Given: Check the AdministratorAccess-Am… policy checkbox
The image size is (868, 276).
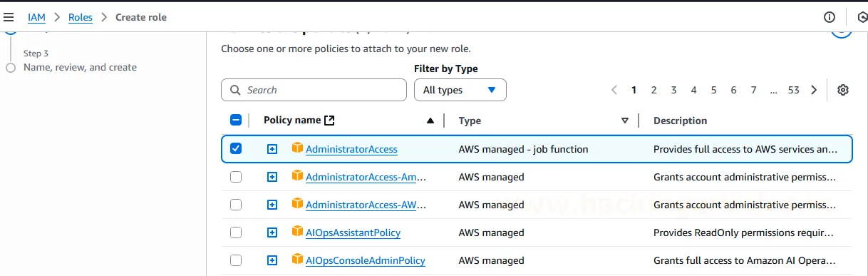Looking at the screenshot, I should click(x=236, y=177).
